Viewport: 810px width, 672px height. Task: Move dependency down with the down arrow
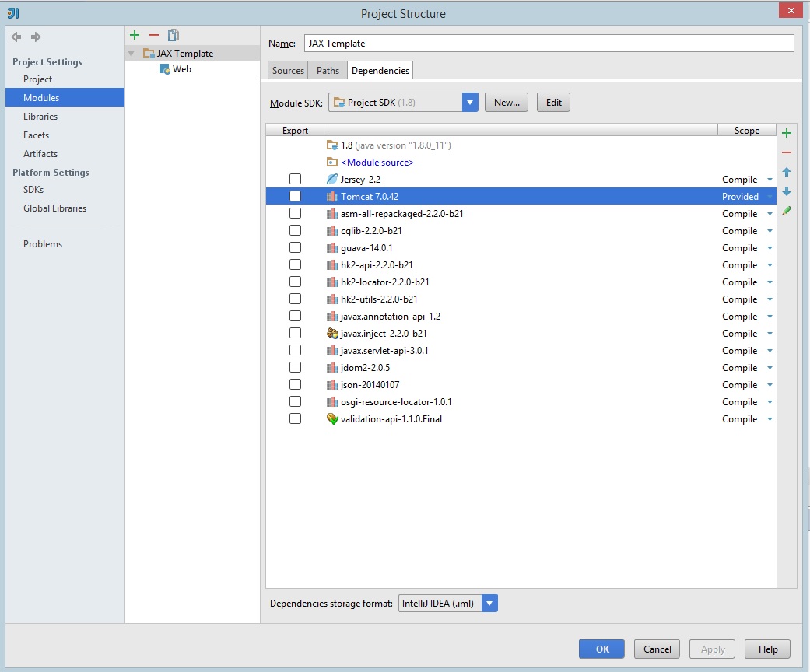(786, 191)
